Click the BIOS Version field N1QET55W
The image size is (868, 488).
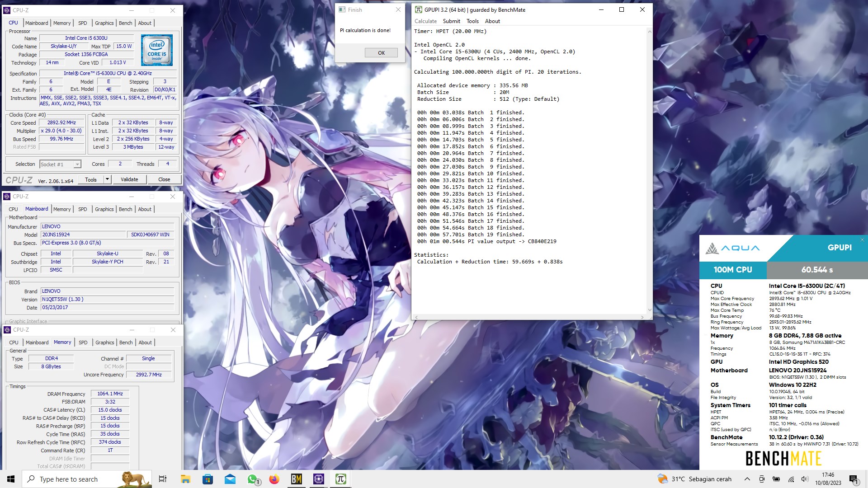[x=108, y=300]
